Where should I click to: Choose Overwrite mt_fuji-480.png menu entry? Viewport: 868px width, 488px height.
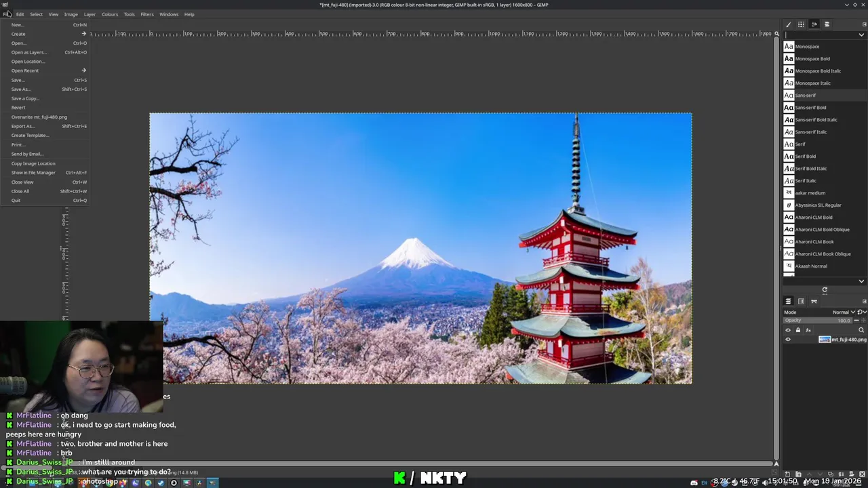tap(45, 117)
